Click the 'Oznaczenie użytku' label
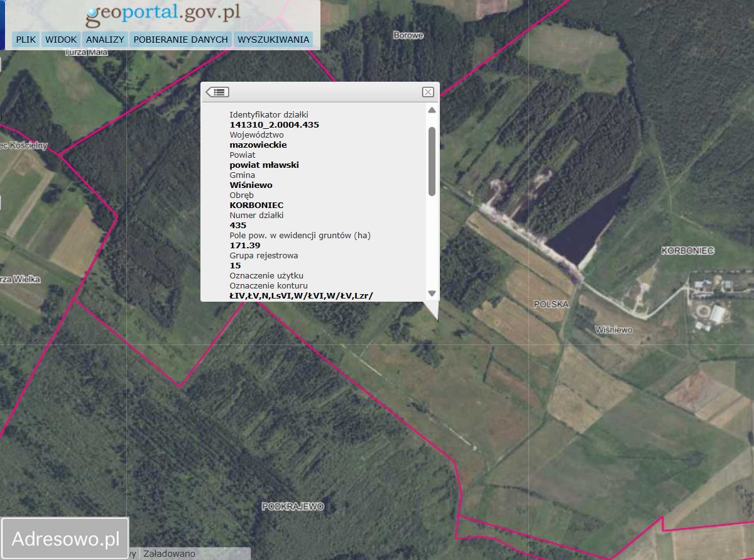This screenshot has width=754, height=560. 266,275
